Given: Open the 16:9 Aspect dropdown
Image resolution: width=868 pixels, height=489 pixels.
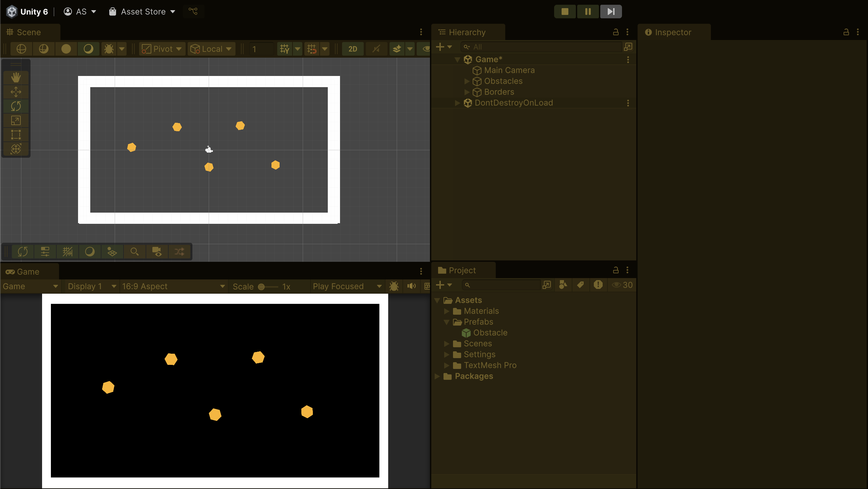Looking at the screenshot, I should (173, 287).
